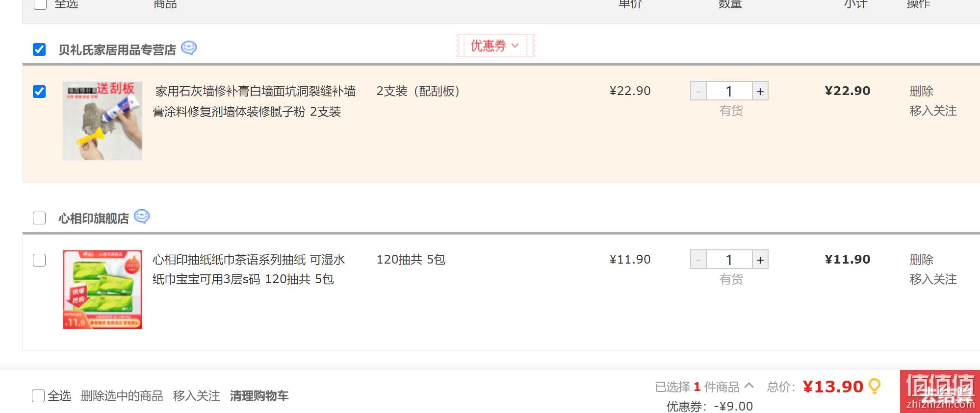980x413 pixels.
Task: Increase wall repair paste quantity with plus
Action: 760,91
